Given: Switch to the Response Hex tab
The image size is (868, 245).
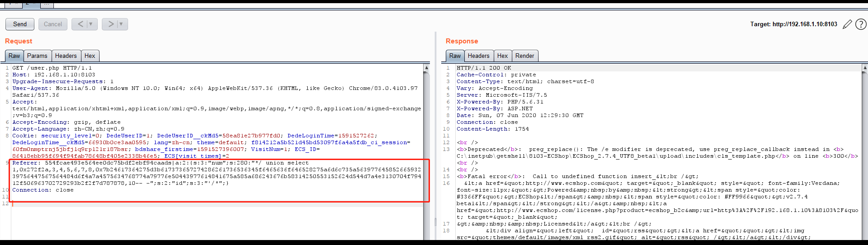Looking at the screenshot, I should [x=502, y=56].
